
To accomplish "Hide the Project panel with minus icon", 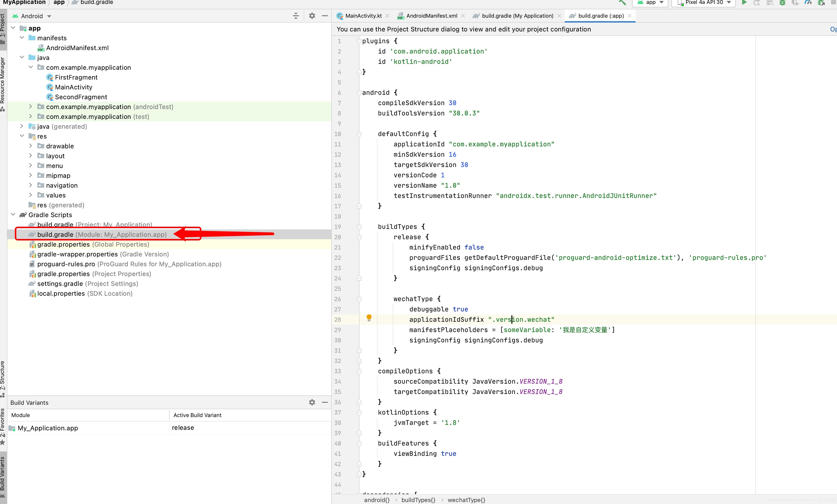I will tap(325, 16).
